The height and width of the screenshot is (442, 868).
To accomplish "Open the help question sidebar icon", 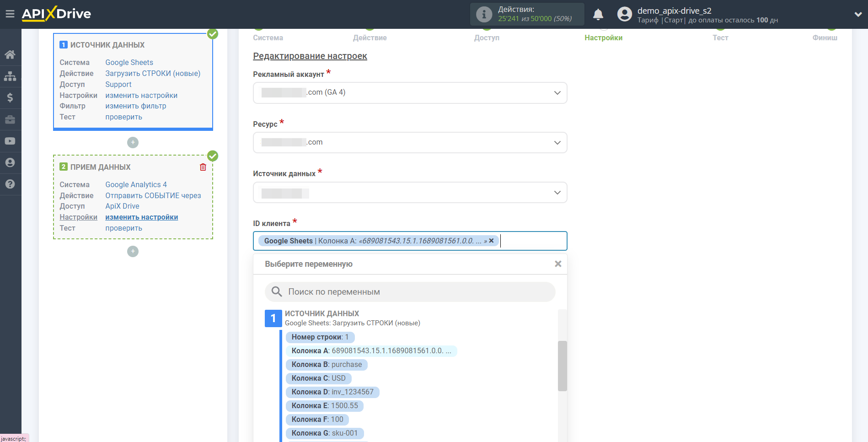I will click(10, 184).
